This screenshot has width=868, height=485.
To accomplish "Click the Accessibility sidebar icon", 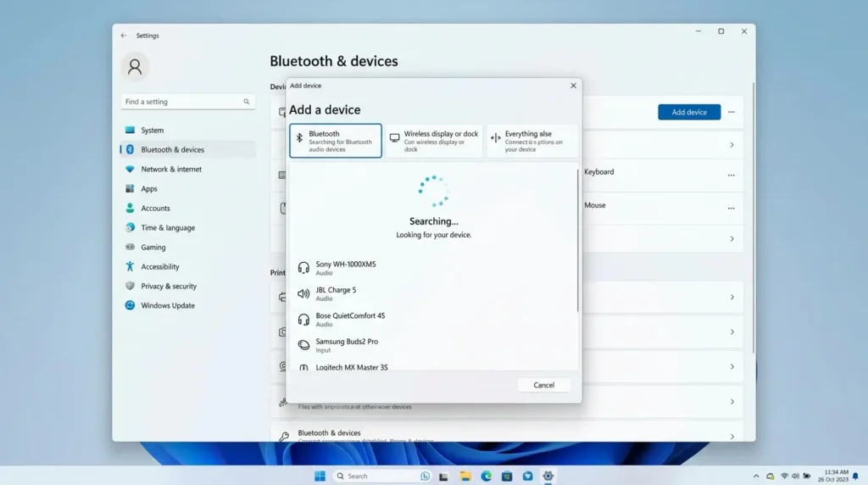I will 130,266.
